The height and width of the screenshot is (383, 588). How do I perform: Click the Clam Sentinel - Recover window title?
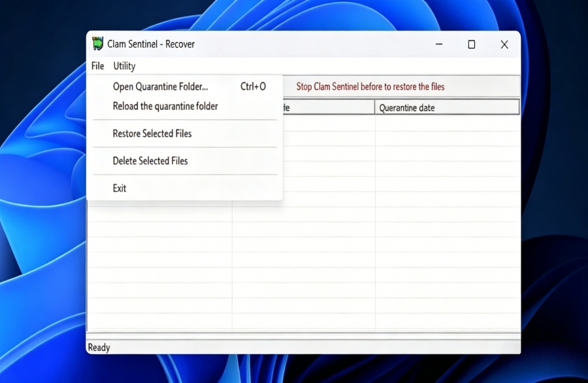coord(151,44)
